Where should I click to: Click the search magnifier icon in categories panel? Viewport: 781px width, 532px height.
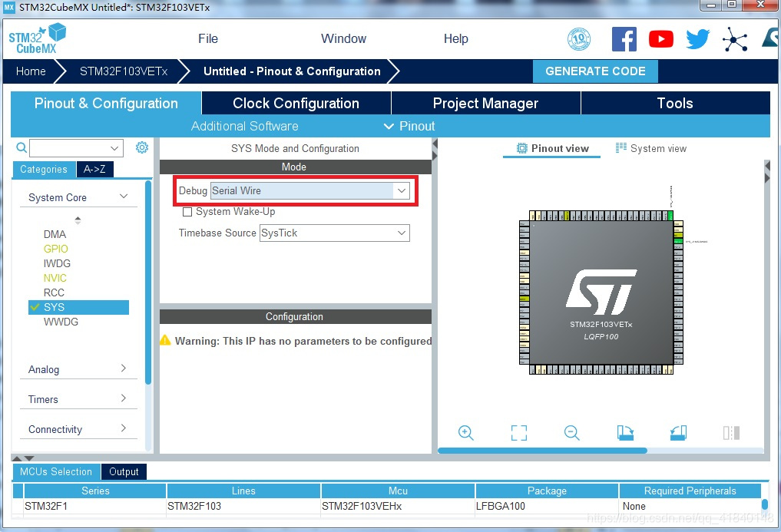(x=22, y=147)
